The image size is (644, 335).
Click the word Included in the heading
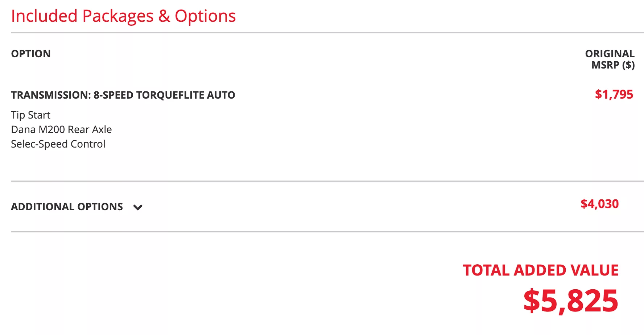44,16
